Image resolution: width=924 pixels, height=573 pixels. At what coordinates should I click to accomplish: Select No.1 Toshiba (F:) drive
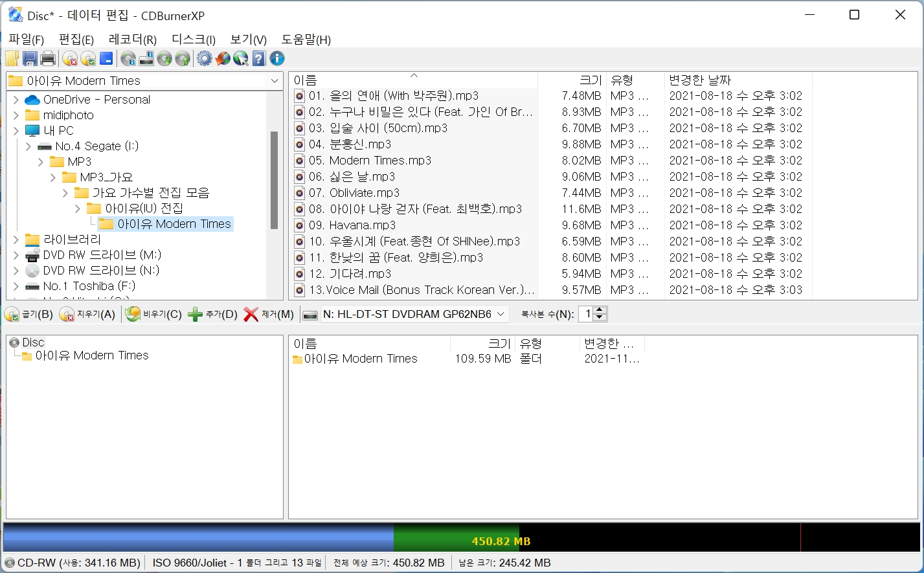coord(89,286)
